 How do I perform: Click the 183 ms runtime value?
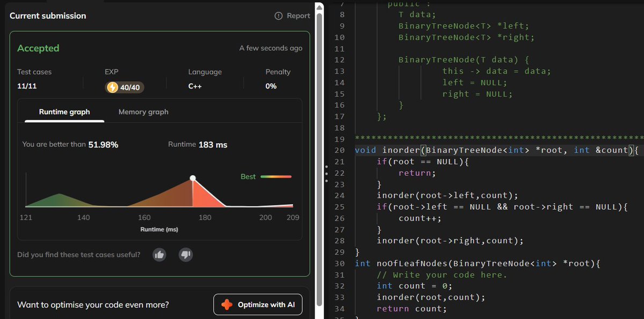tap(213, 144)
